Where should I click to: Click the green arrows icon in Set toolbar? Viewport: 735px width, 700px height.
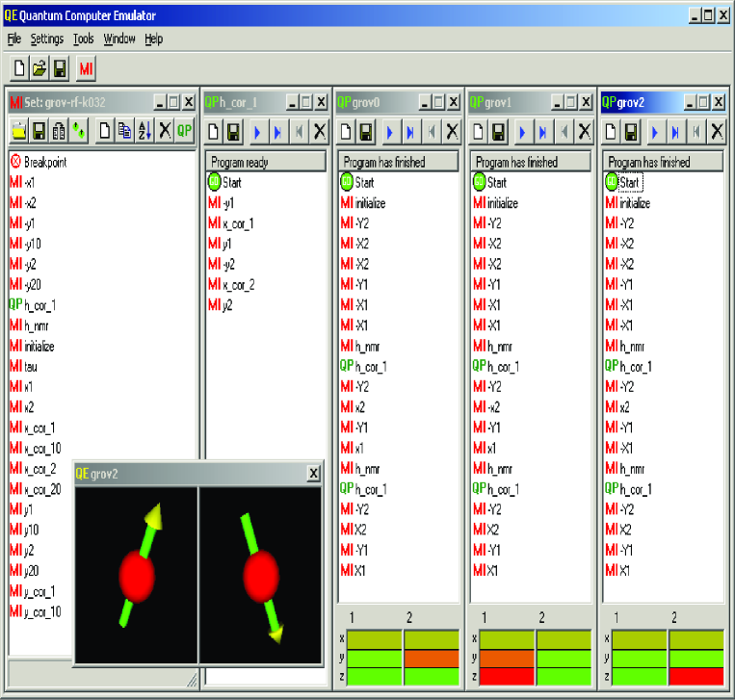(x=78, y=131)
